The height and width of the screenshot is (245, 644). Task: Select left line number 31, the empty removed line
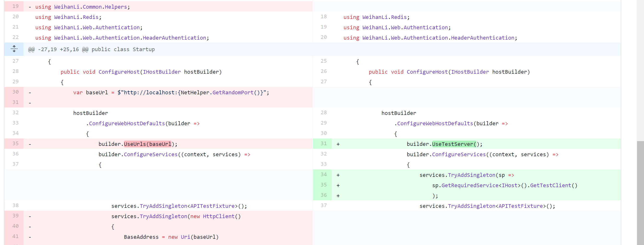pos(16,102)
